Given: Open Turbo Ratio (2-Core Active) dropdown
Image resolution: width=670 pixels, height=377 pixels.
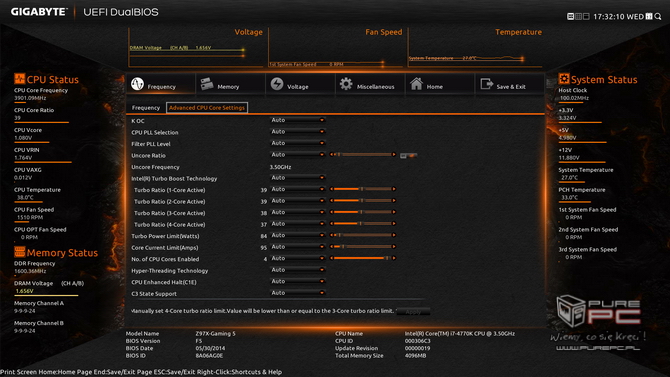Looking at the screenshot, I should (x=297, y=201).
